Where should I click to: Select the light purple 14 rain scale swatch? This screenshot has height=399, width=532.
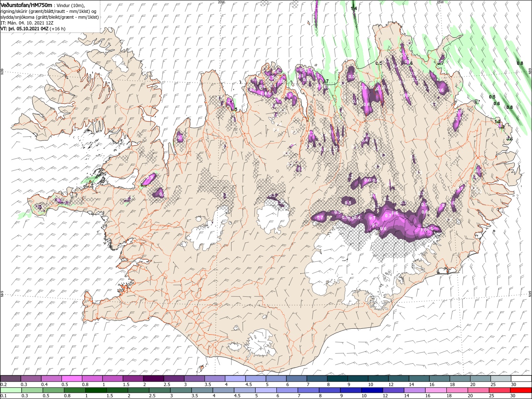point(414,390)
